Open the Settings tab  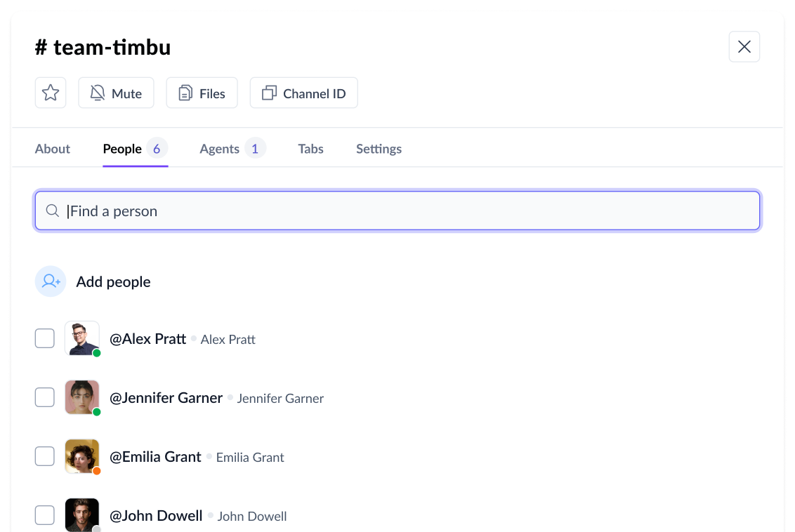point(379,149)
